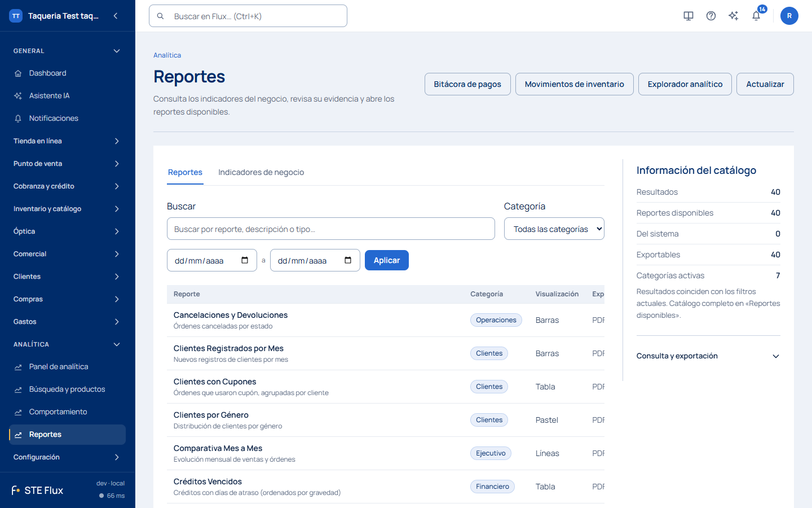This screenshot has height=508, width=812.
Task: Click the Ejecutivo category badge
Action: (491, 453)
